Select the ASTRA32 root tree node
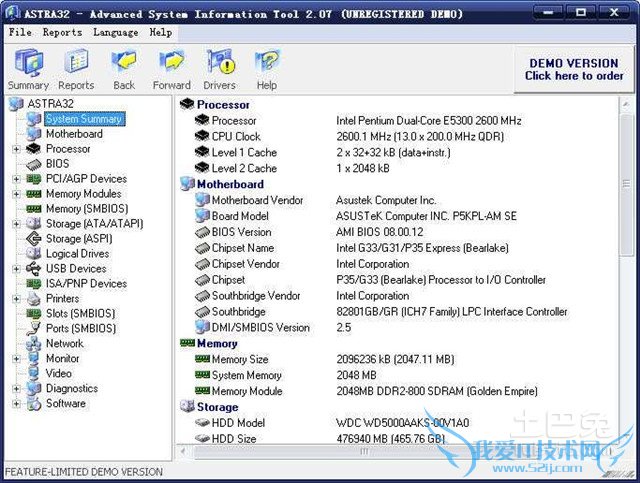 (51, 104)
